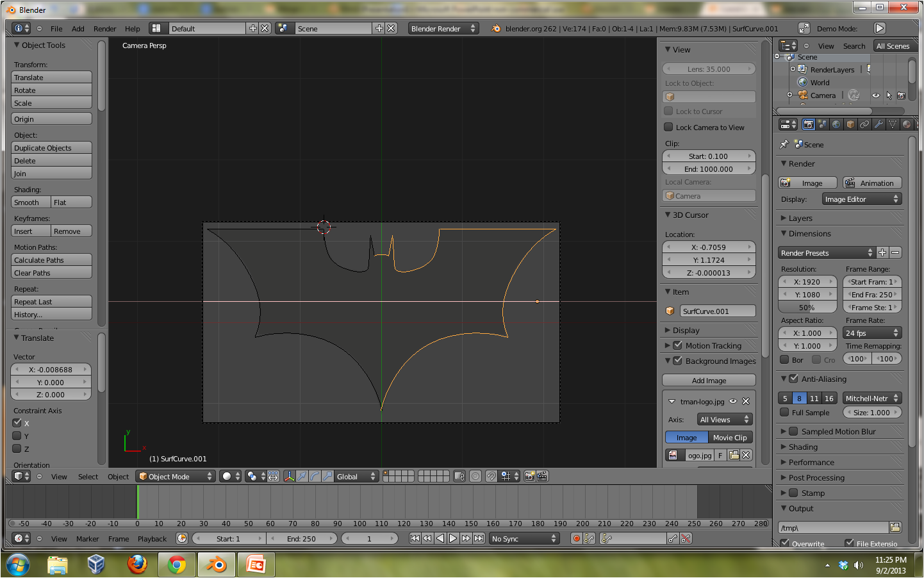Image resolution: width=924 pixels, height=578 pixels.
Task: Open the File menu
Action: coord(56,29)
